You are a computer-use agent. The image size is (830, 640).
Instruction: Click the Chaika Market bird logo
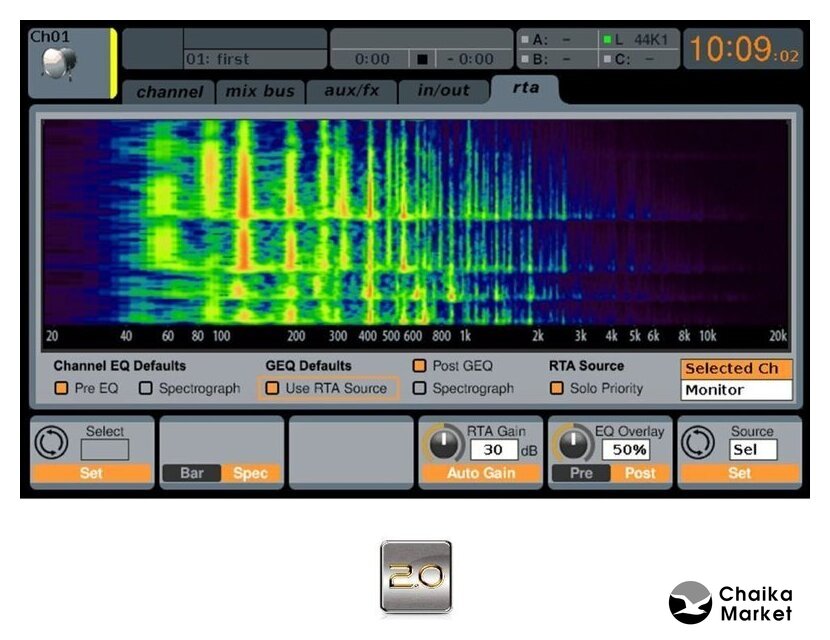click(x=689, y=602)
